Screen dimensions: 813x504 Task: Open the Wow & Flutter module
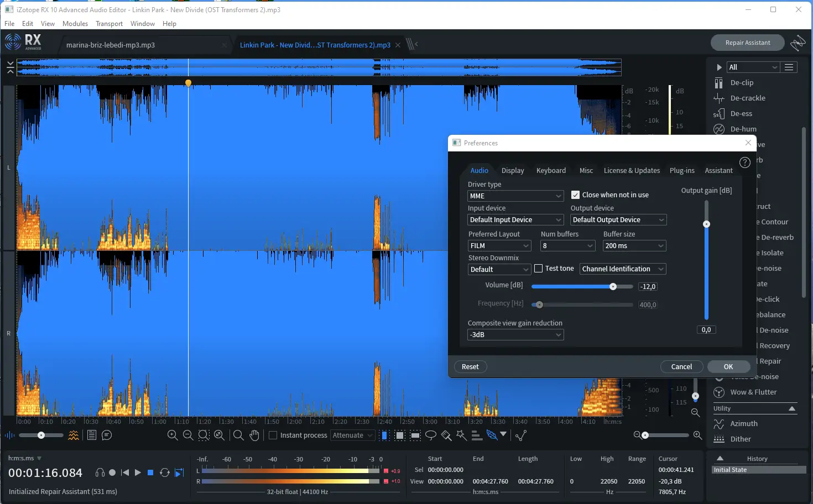coord(753,392)
